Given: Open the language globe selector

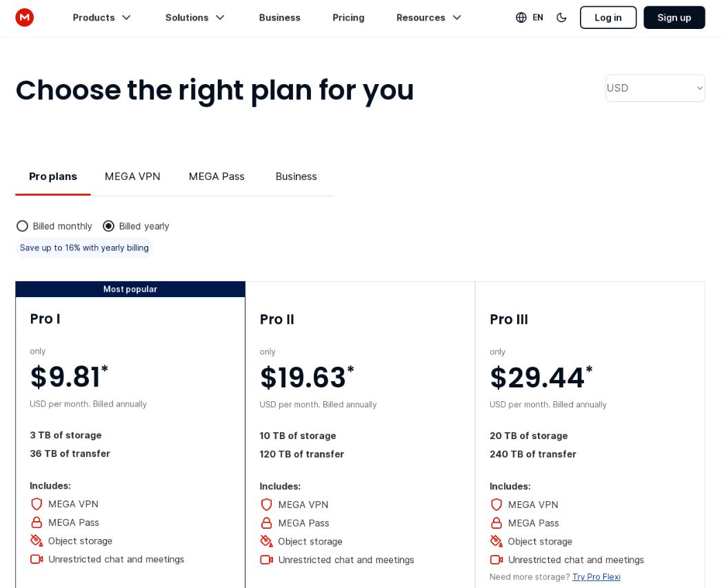Looking at the screenshot, I should point(522,17).
